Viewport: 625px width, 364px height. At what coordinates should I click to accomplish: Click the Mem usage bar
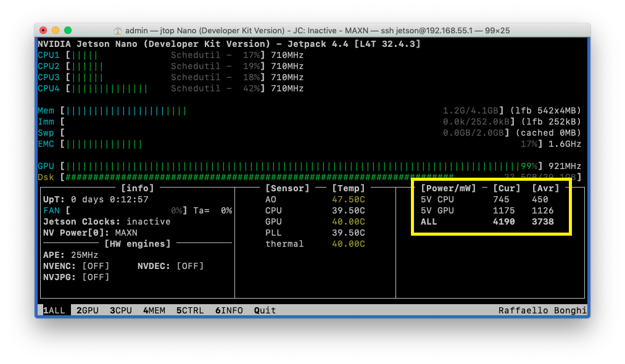tap(282, 110)
